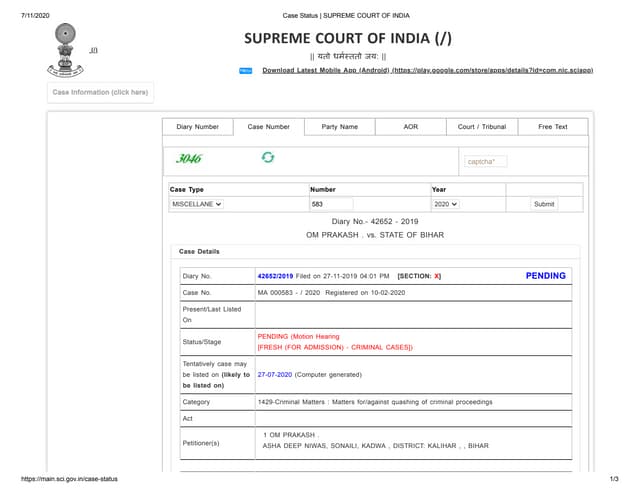
Task: Select the Case Number tab
Action: [269, 127]
